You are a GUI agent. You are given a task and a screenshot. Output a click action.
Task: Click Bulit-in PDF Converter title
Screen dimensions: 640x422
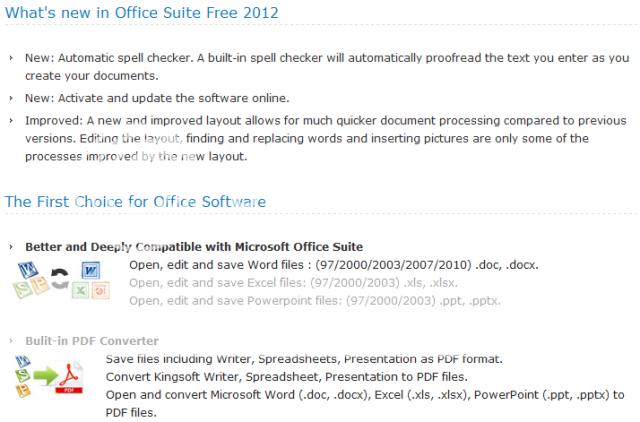[x=92, y=341]
